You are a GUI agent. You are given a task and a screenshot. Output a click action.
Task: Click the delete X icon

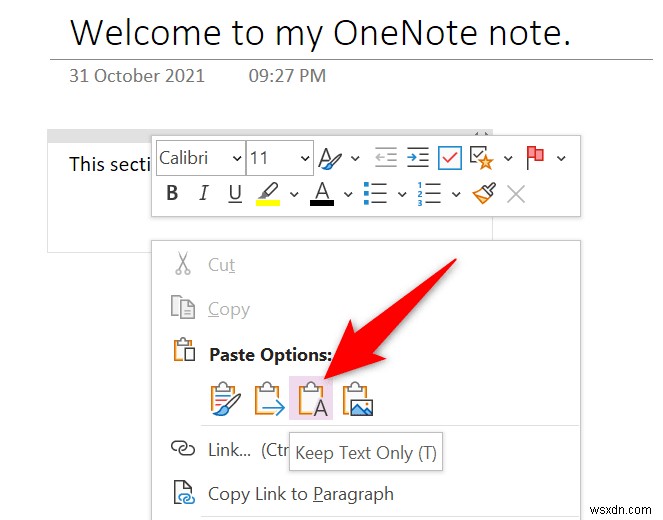click(x=516, y=194)
